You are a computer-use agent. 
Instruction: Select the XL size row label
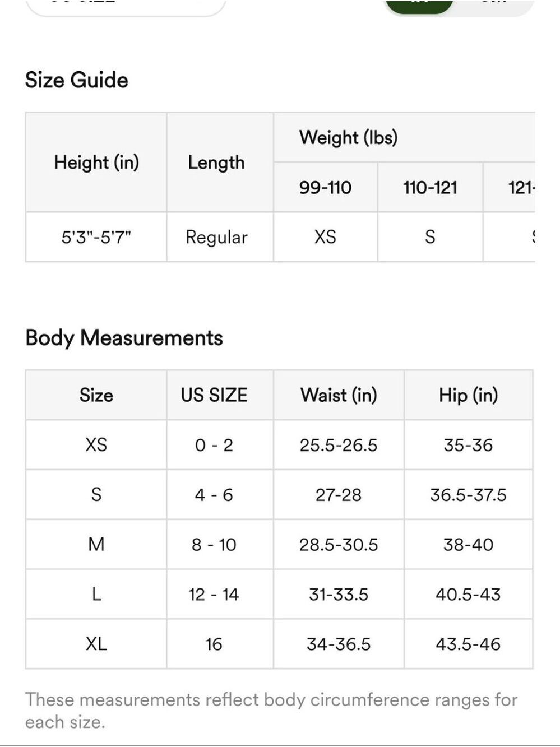coord(96,644)
